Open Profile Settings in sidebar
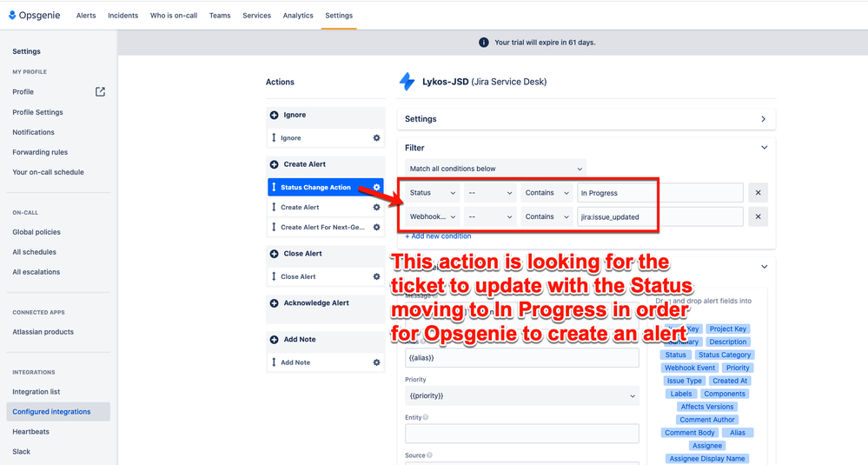Image resolution: width=868 pixels, height=465 pixels. click(x=37, y=112)
